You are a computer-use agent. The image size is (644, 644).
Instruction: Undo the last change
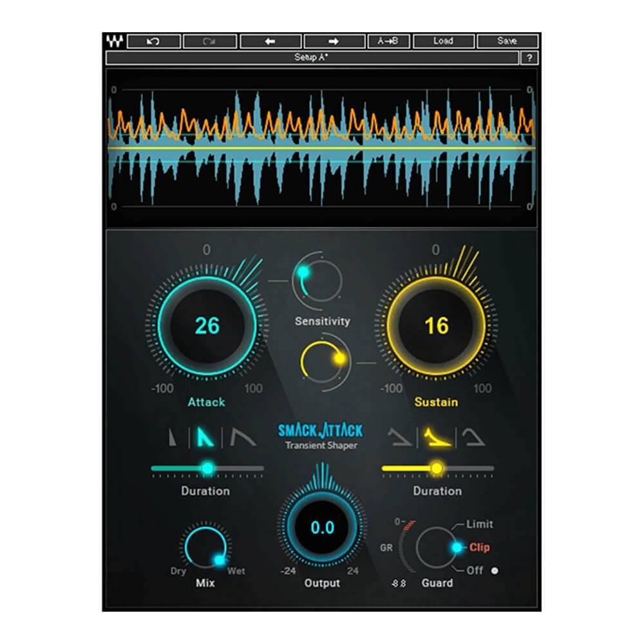[154, 41]
